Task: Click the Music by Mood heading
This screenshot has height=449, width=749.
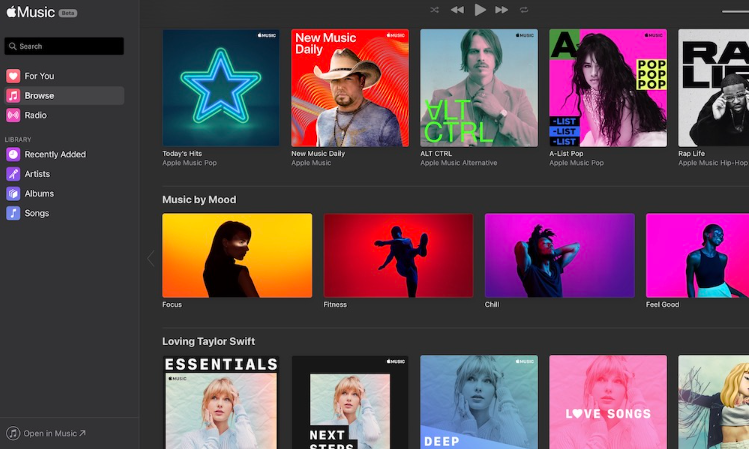Action: point(199,200)
